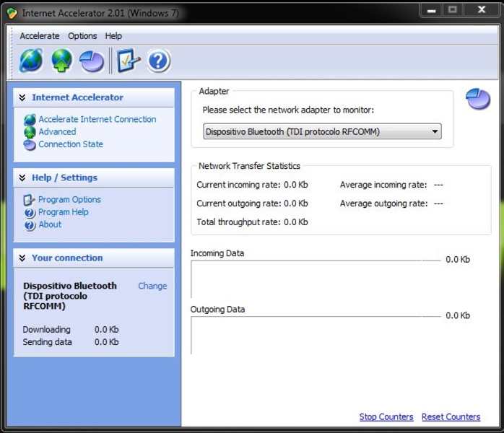Click the Reset Counters link
Viewport: 504px width, 433px height.
pyautogui.click(x=451, y=417)
